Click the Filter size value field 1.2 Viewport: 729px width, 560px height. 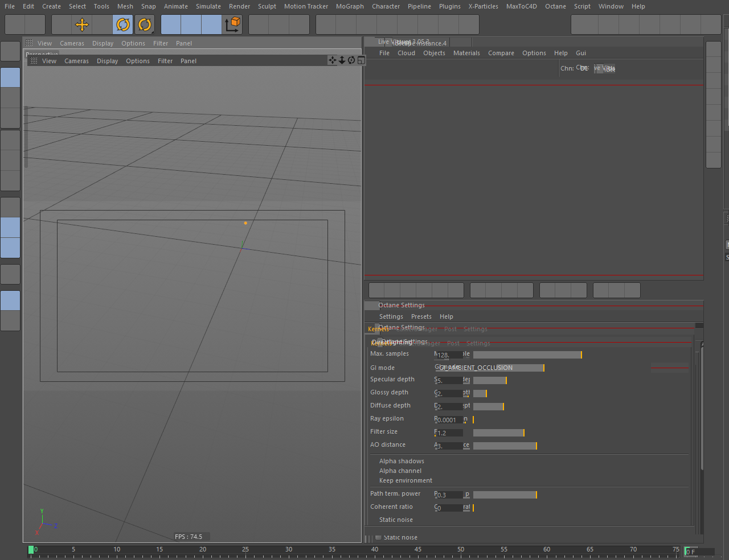click(x=449, y=433)
